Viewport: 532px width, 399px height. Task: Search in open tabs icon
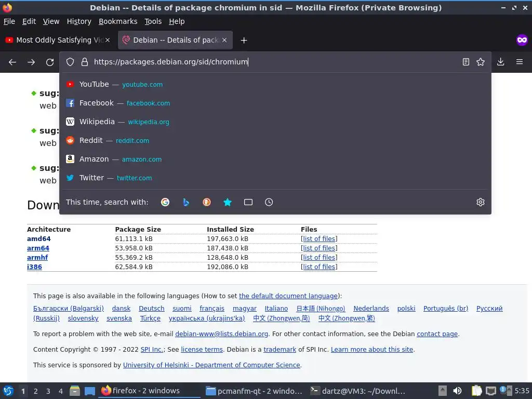coord(248,202)
